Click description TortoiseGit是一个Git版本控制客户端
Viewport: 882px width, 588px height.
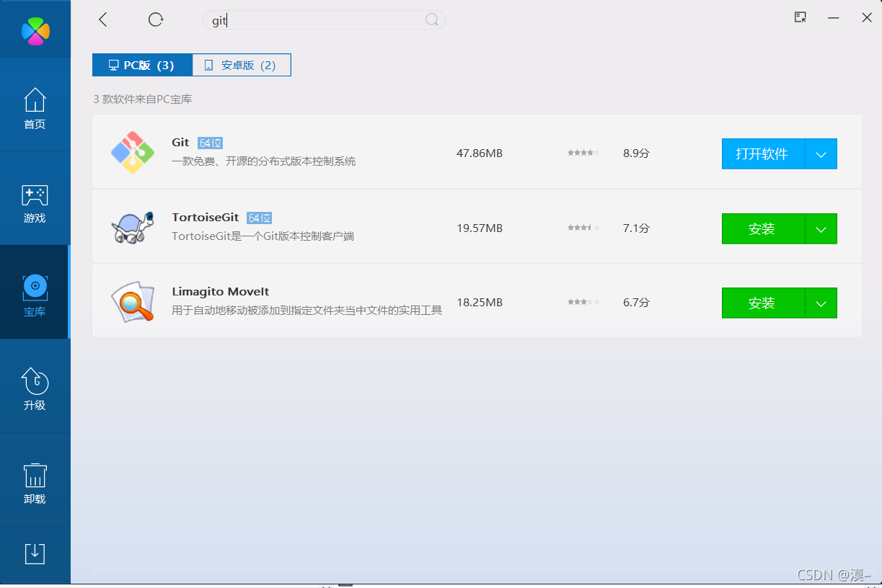(x=263, y=236)
